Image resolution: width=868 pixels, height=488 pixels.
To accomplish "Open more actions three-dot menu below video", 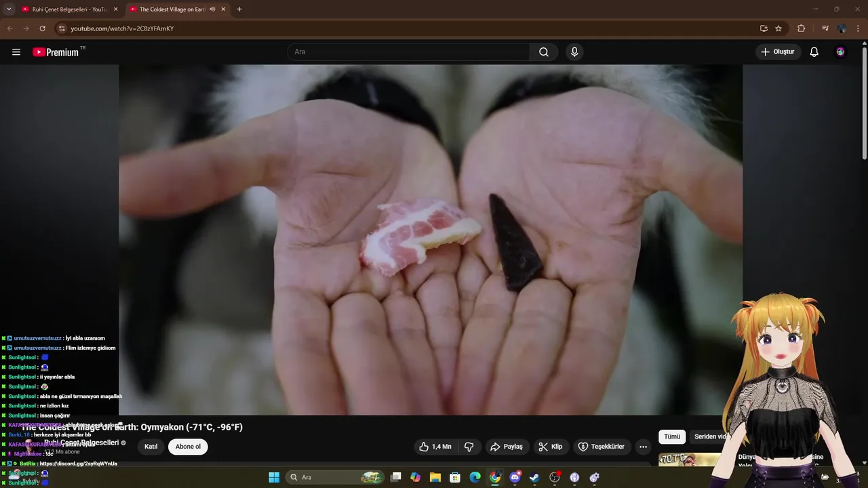I will pos(643,447).
